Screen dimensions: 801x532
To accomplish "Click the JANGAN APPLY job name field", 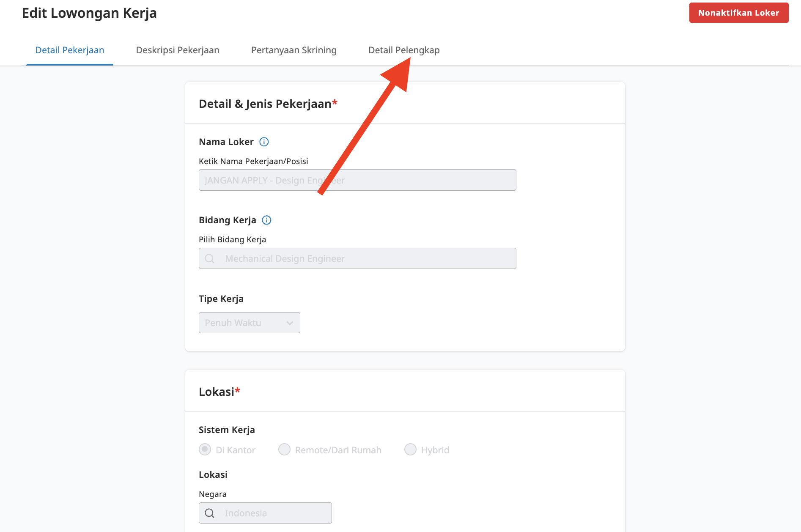I will (357, 181).
